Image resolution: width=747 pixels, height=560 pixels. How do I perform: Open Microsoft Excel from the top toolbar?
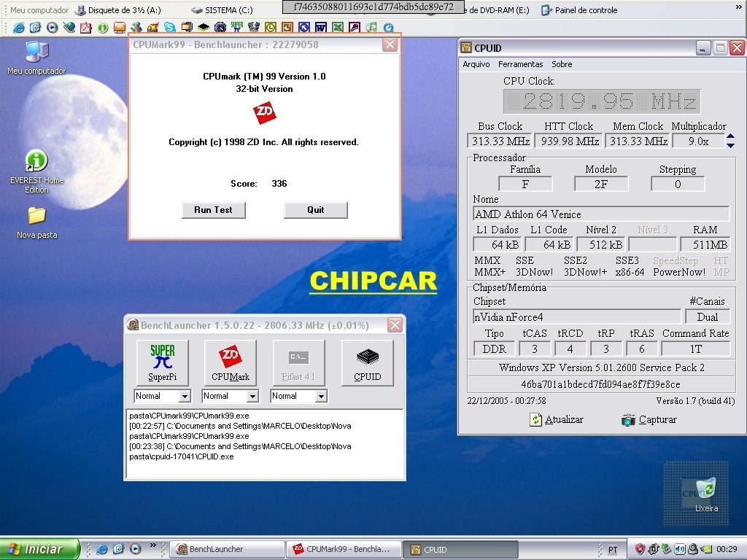tap(338, 28)
